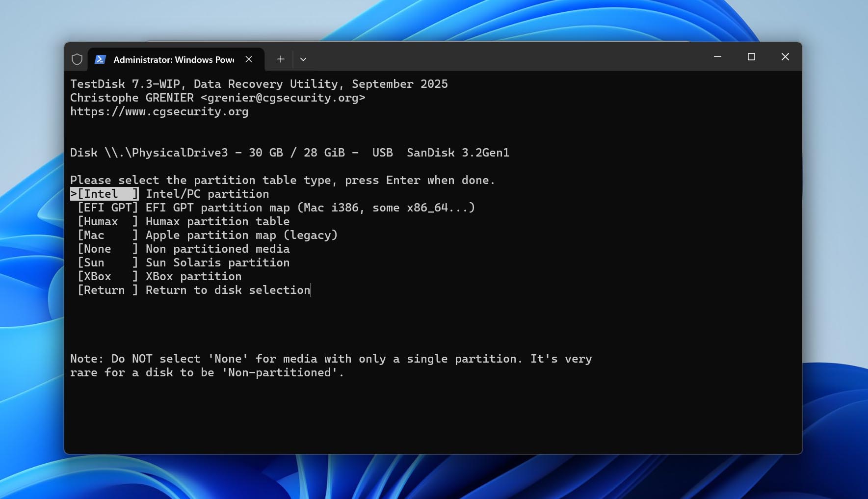
Task: Select the [Humax] partition table option
Action: [108, 222]
